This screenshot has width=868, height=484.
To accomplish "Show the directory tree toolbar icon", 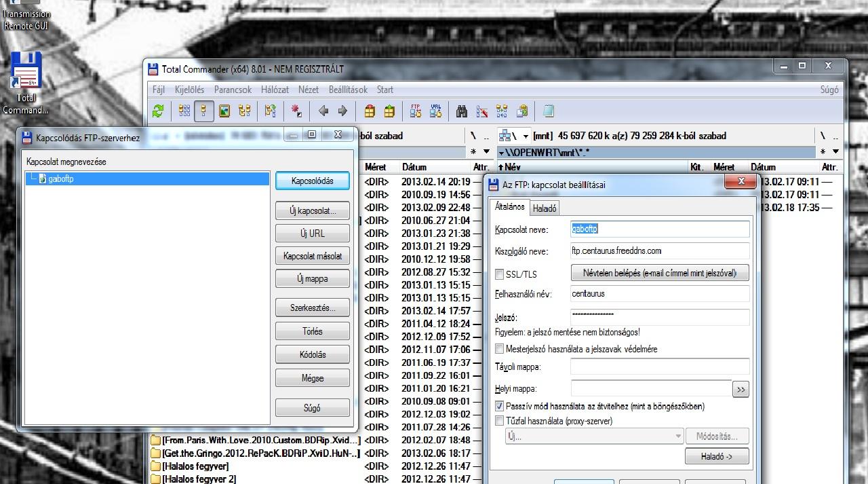I will pos(244,111).
